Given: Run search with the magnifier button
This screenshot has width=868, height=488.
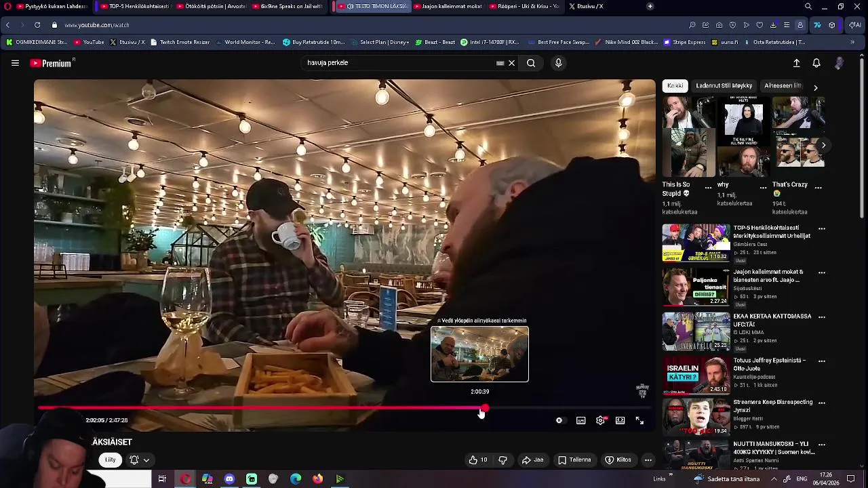Looking at the screenshot, I should 531,63.
